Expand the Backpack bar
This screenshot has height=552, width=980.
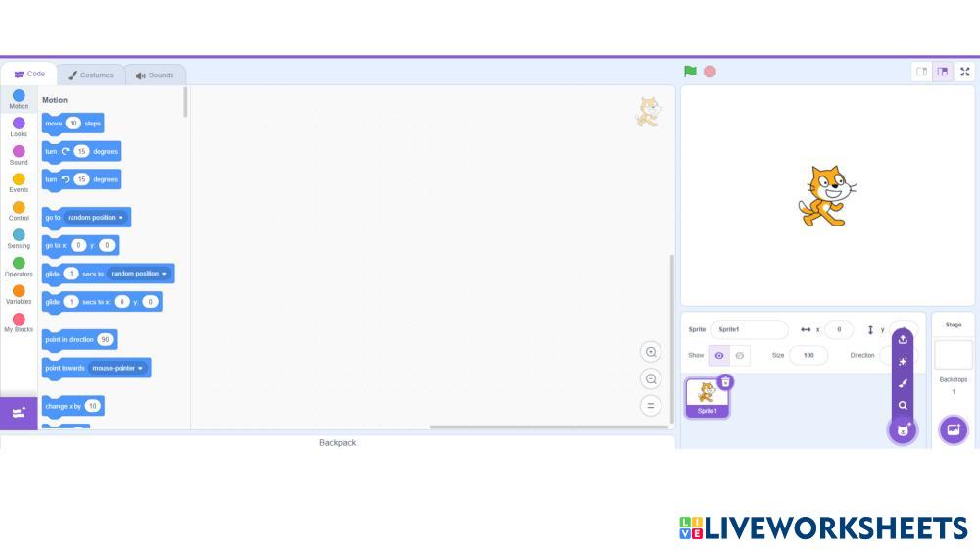click(337, 443)
